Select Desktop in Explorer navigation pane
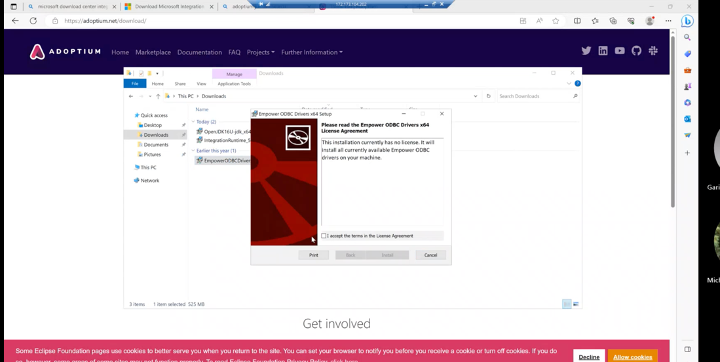 153,125
